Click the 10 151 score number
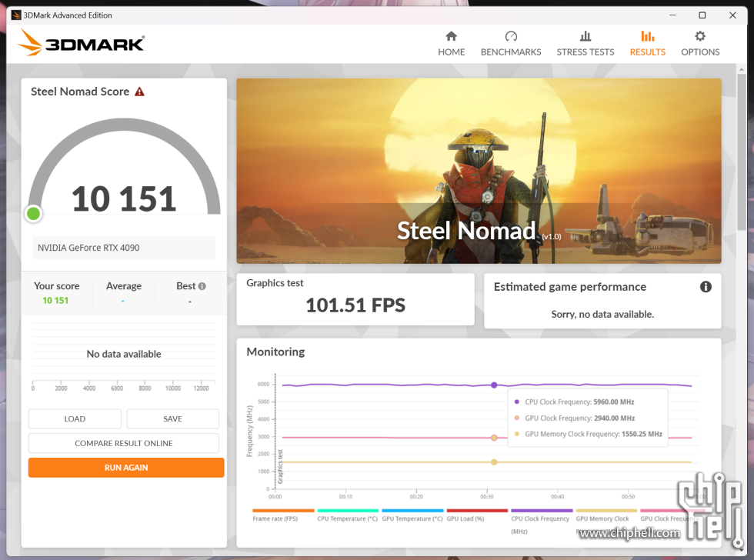 (124, 198)
